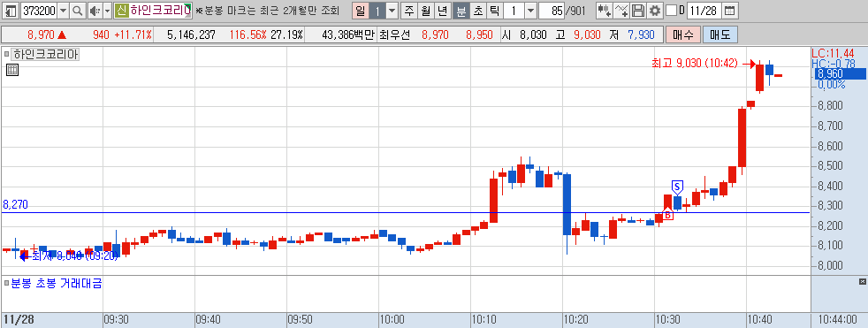Screen dimensions: 868x328
Task: Click the bar count field showing 85
Action: (552, 11)
